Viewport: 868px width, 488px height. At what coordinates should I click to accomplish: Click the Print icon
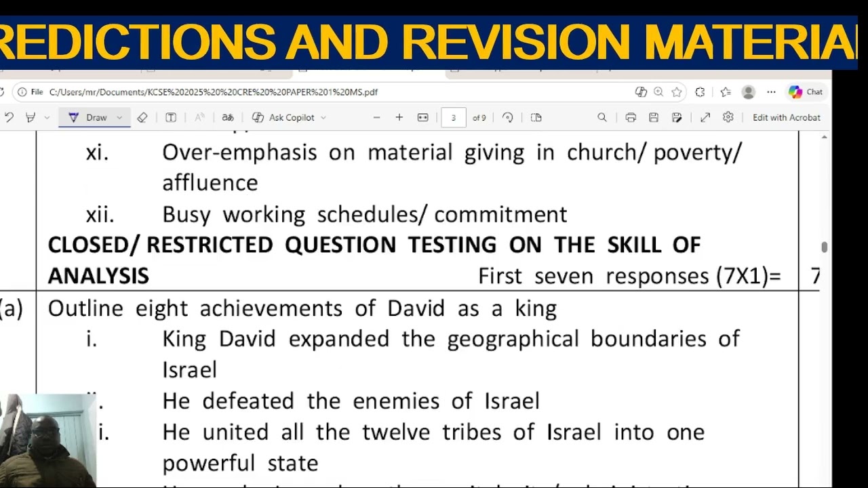631,117
